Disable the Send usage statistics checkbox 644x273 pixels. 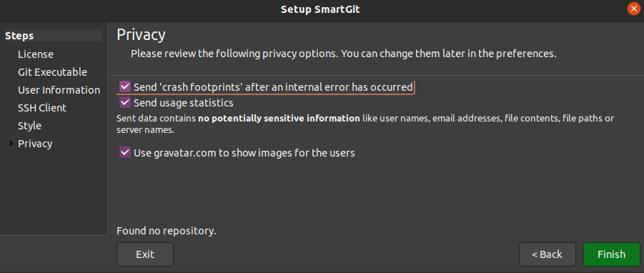pyautogui.click(x=125, y=102)
